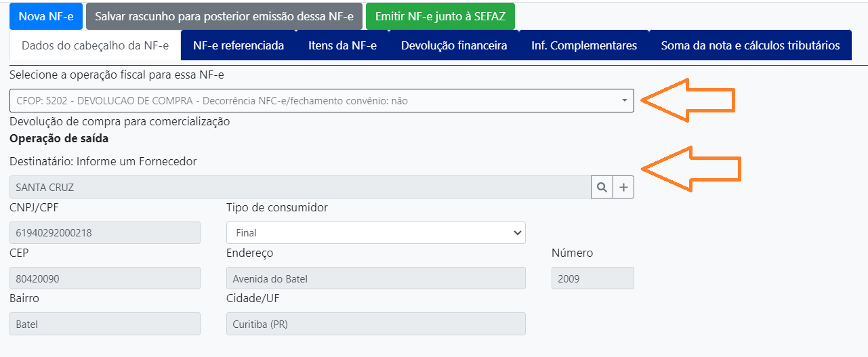Image resolution: width=868 pixels, height=357 pixels.
Task: Click the Cidade/UF field Curitiba (PR)
Action: 375,324
